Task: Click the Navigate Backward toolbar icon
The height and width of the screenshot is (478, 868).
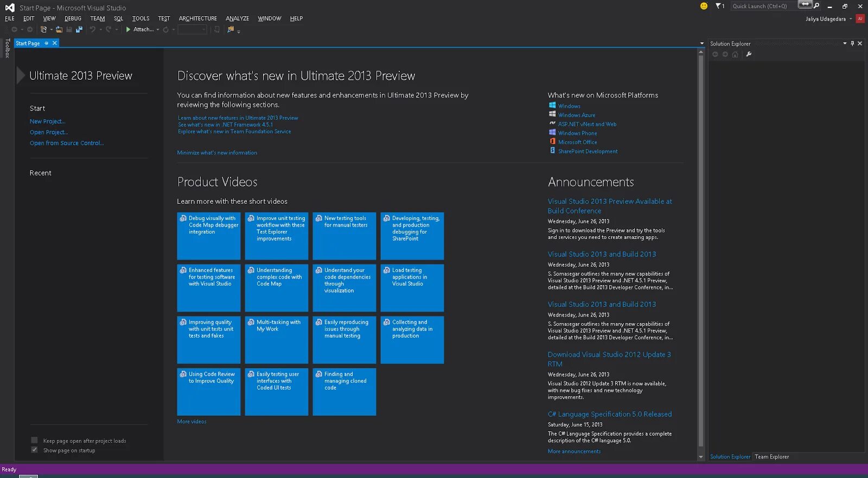Action: click(x=14, y=29)
